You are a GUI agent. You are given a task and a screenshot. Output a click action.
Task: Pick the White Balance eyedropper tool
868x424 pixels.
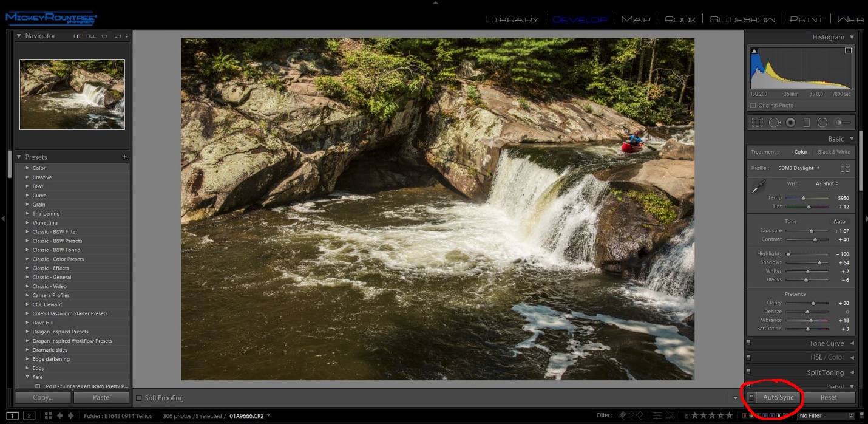[x=758, y=188]
